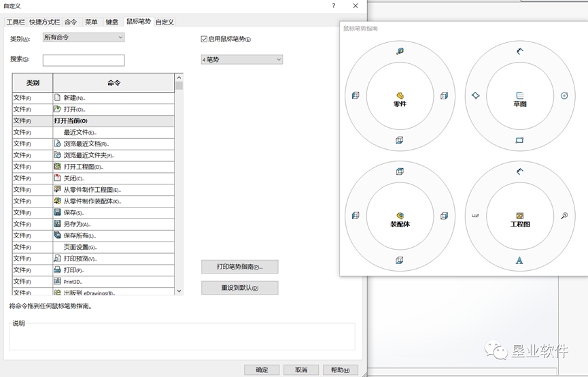The width and height of the screenshot is (588, 377).
Task: Open the 类别 所有命令 dropdown
Action: coord(84,37)
